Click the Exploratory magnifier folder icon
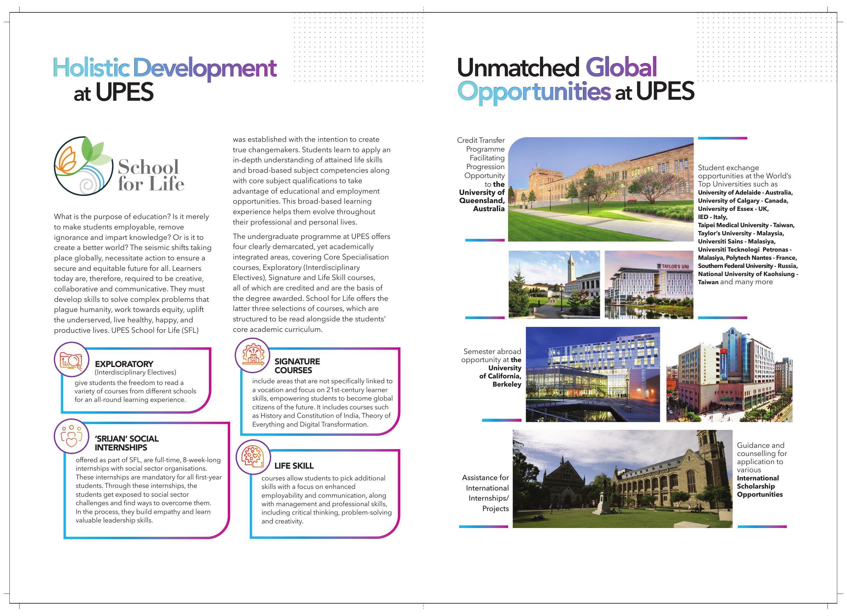This screenshot has height=616, width=847. (72, 360)
